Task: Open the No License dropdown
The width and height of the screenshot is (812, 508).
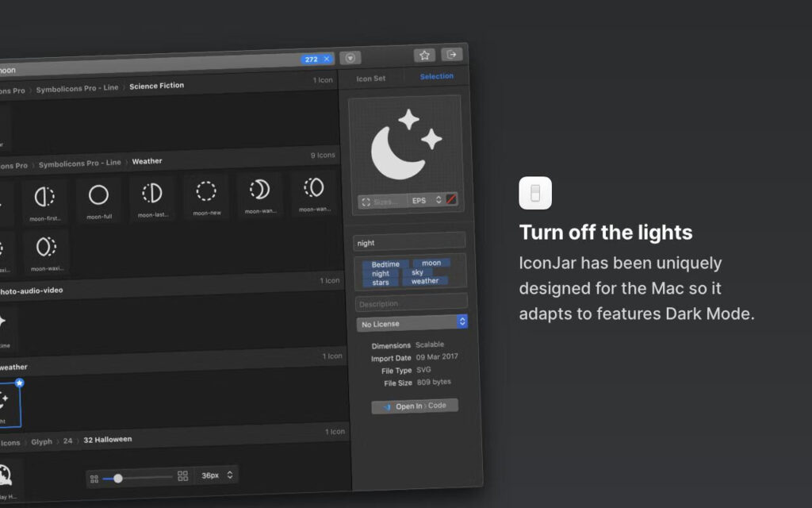Action: pyautogui.click(x=411, y=322)
